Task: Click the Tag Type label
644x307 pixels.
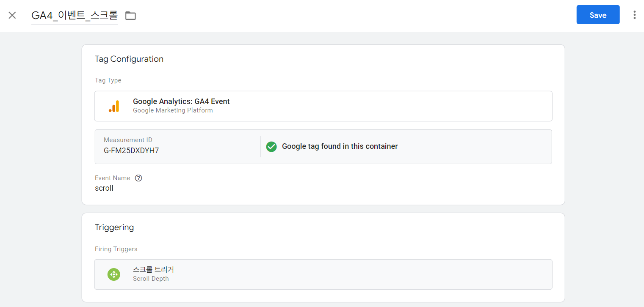Action: 108,80
